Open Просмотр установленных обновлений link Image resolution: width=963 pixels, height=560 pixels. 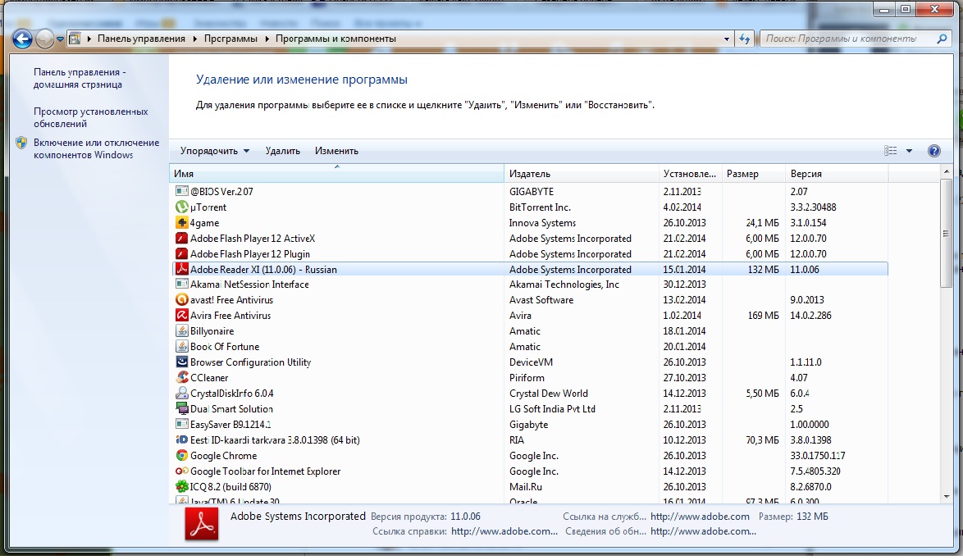click(x=90, y=118)
